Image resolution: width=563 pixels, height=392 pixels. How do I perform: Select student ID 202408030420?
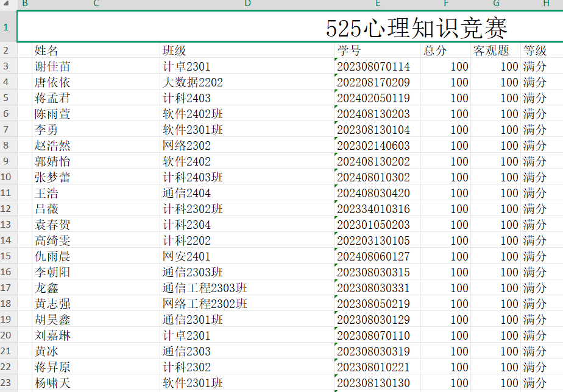(374, 193)
